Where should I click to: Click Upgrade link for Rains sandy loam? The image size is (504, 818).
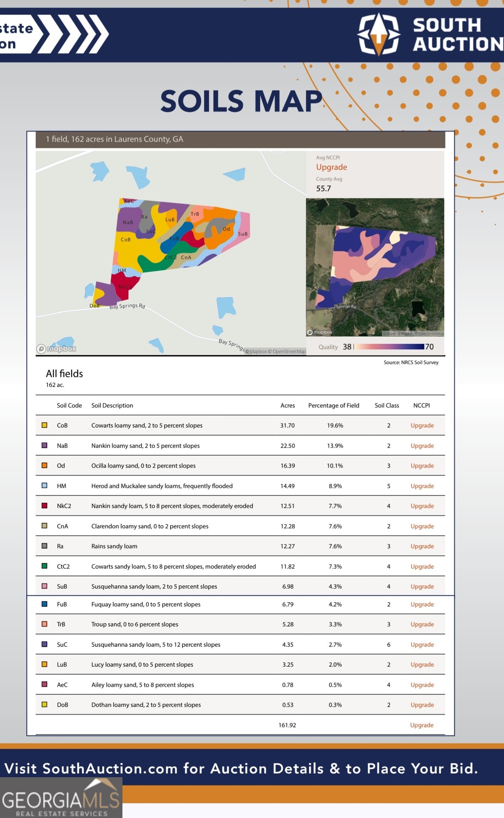422,546
